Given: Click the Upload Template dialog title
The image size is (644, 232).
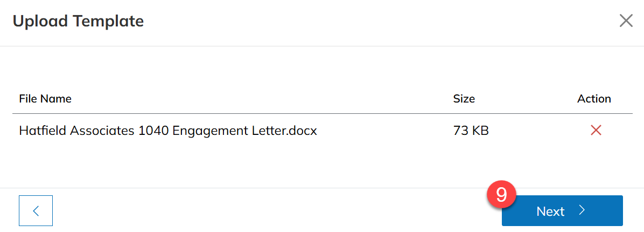Looking at the screenshot, I should tap(78, 21).
